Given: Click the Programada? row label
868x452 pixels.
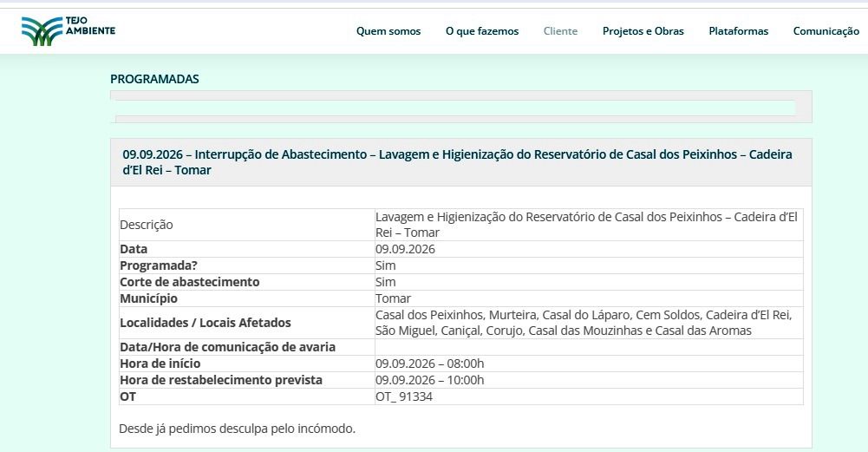Looking at the screenshot, I should tap(159, 265).
